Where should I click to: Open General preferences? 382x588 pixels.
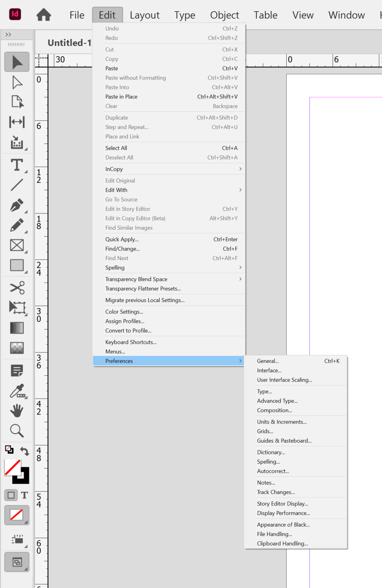296,361
